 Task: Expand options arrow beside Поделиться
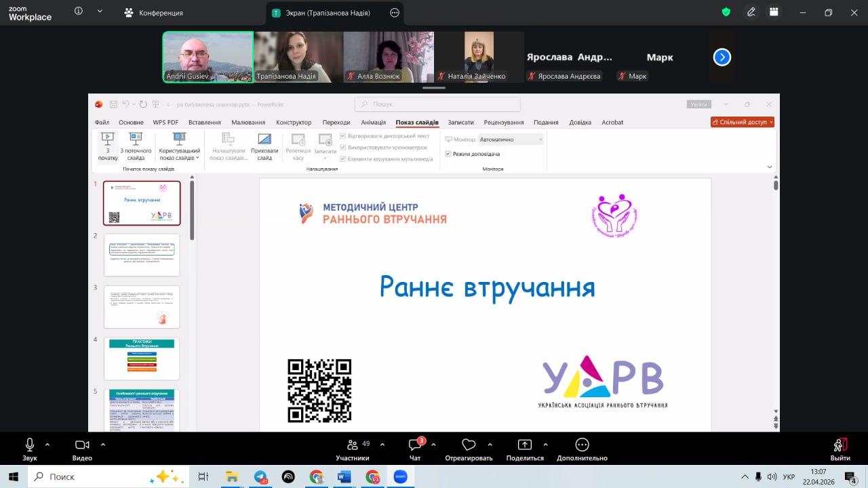tap(545, 445)
